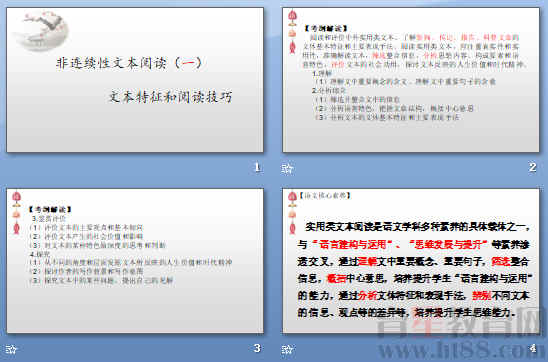Click slide number 2 label
Screen dimensions: 548x362
point(533,167)
